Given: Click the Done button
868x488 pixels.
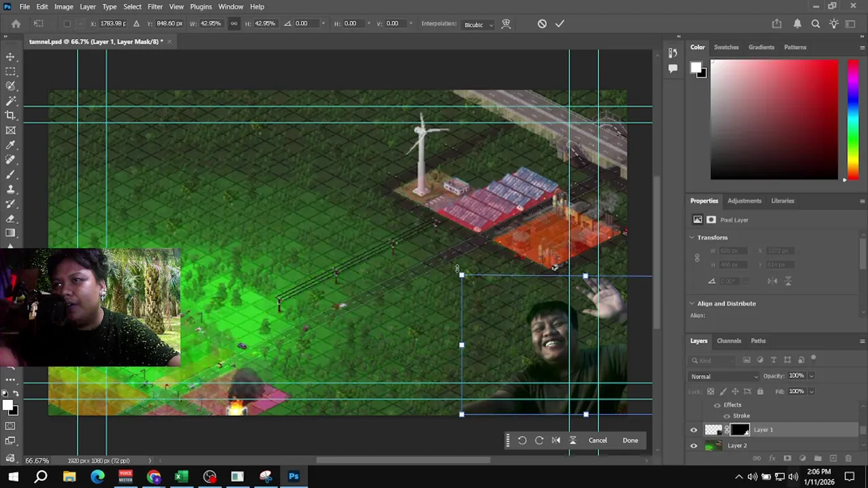Looking at the screenshot, I should pyautogui.click(x=630, y=441).
